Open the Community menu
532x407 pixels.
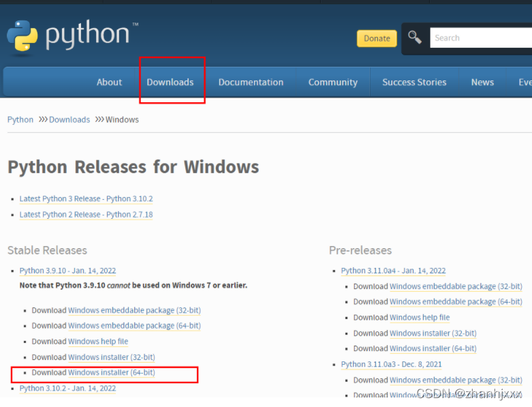(333, 82)
